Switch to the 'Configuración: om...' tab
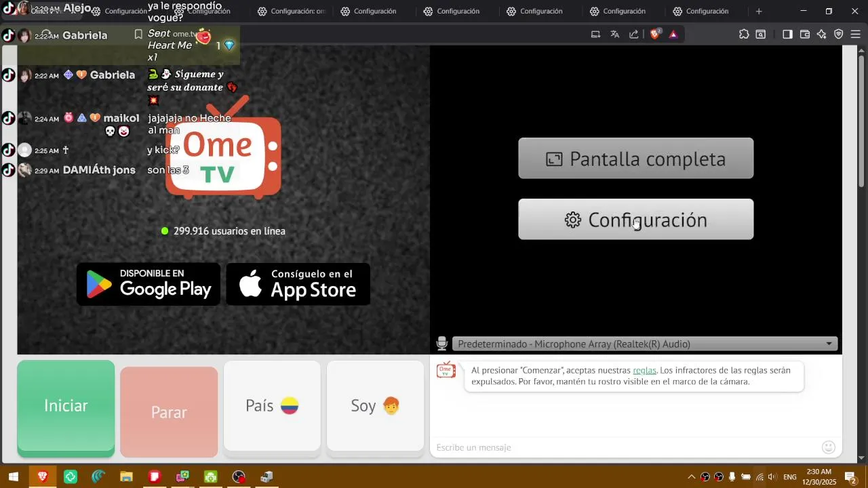 [292, 12]
